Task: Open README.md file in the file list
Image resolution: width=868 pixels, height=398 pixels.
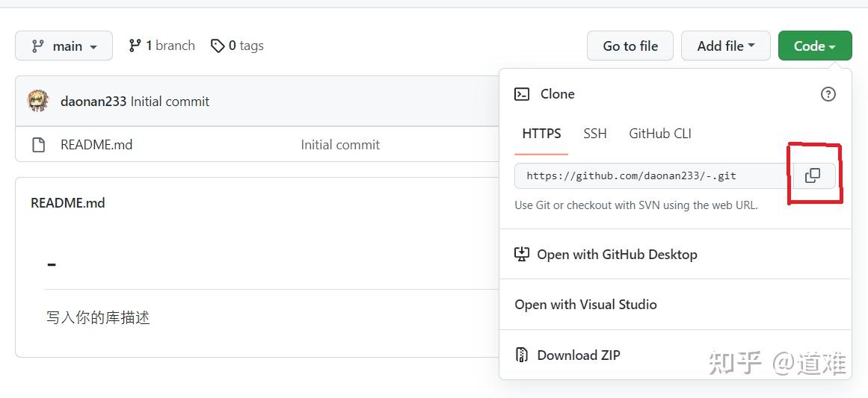Action: [x=96, y=145]
